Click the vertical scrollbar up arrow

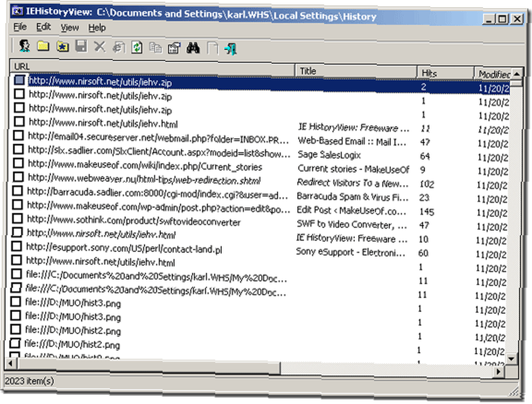[517, 74]
